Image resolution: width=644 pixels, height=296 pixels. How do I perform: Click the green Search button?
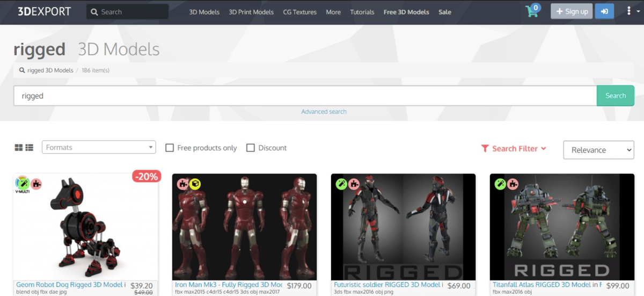[x=616, y=96]
